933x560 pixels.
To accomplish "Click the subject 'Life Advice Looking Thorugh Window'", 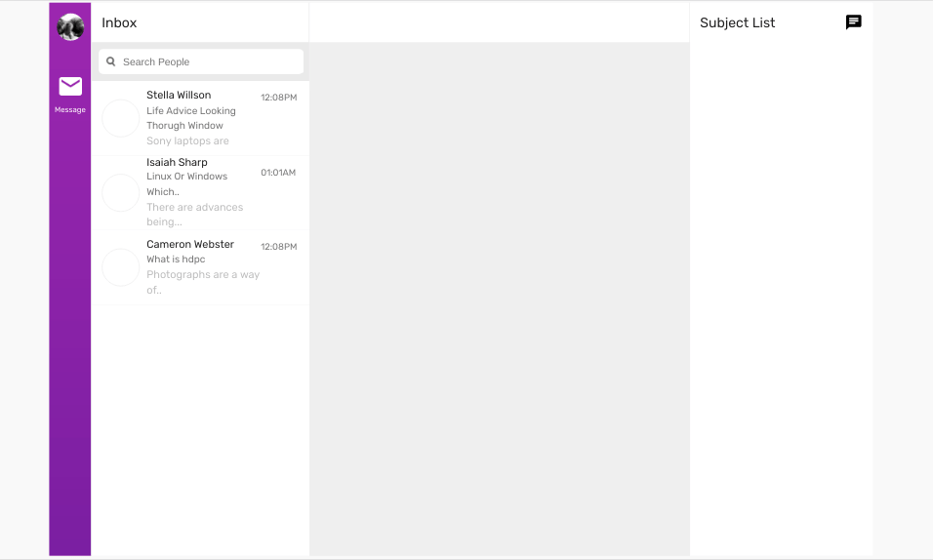I will pos(191,118).
